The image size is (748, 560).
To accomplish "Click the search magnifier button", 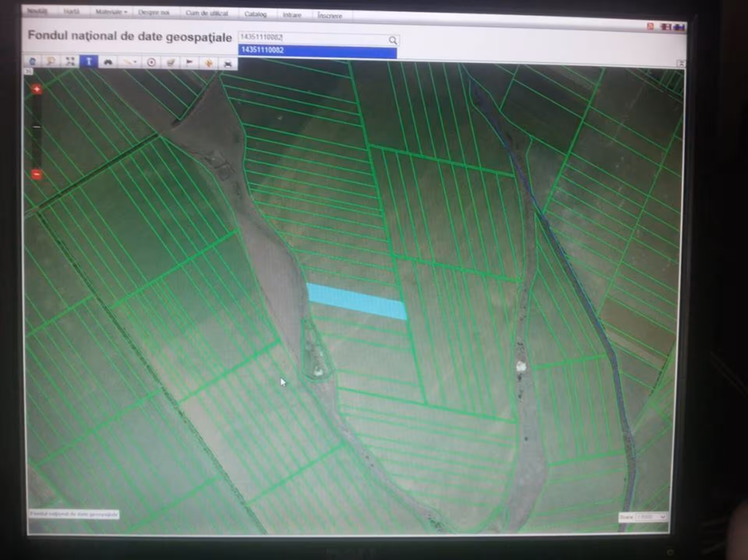I will pos(393,40).
